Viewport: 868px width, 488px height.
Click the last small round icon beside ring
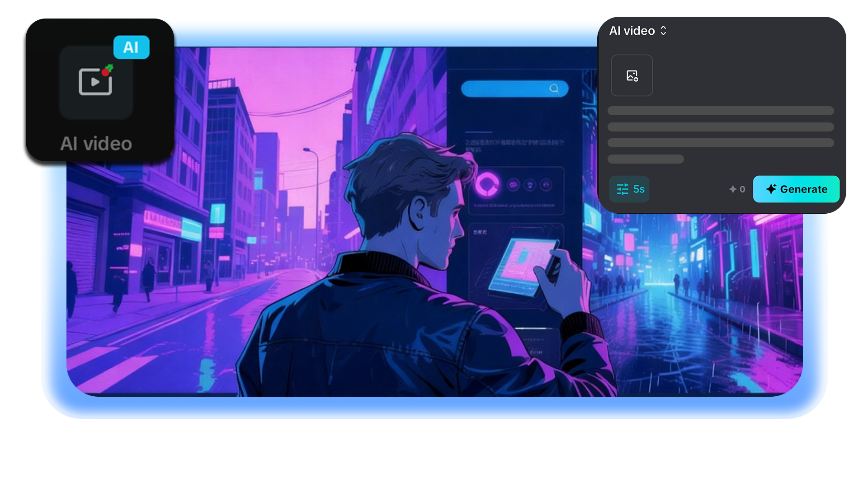[546, 184]
